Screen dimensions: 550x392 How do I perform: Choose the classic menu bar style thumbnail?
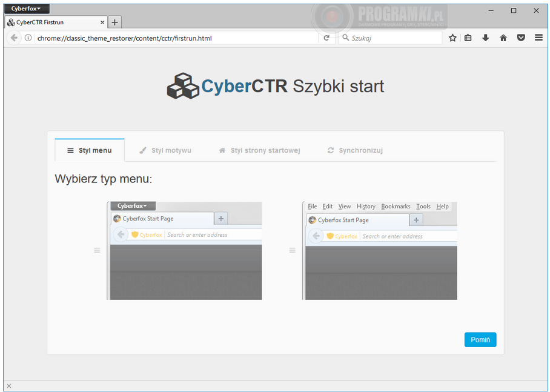coord(380,251)
